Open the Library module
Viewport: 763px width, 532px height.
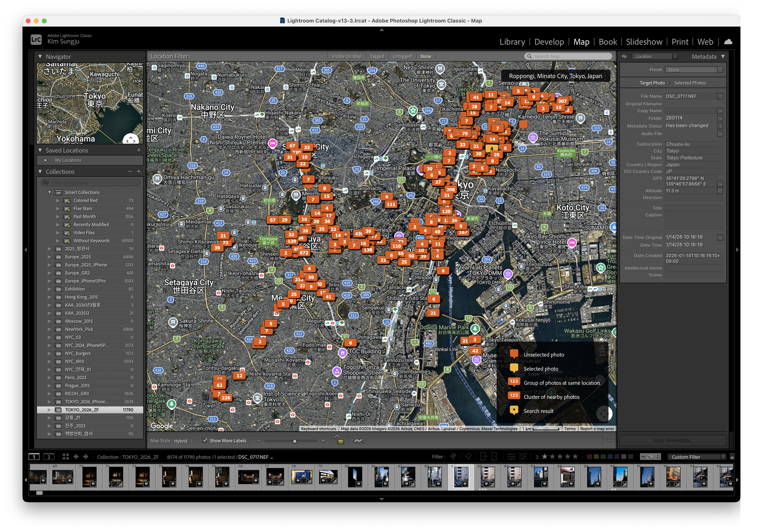pos(512,42)
